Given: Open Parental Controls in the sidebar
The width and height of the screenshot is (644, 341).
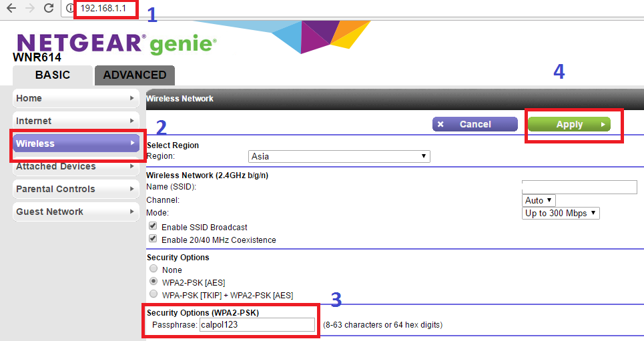Looking at the screenshot, I should pyautogui.click(x=76, y=189).
